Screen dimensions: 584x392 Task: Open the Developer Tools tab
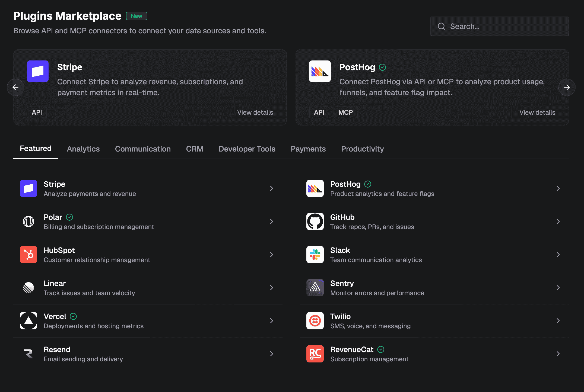247,149
